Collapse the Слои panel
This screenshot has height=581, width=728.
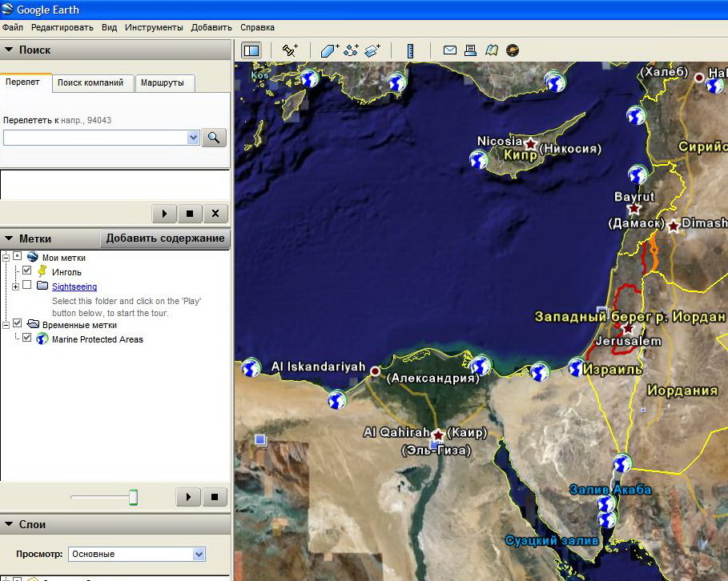click(x=9, y=524)
